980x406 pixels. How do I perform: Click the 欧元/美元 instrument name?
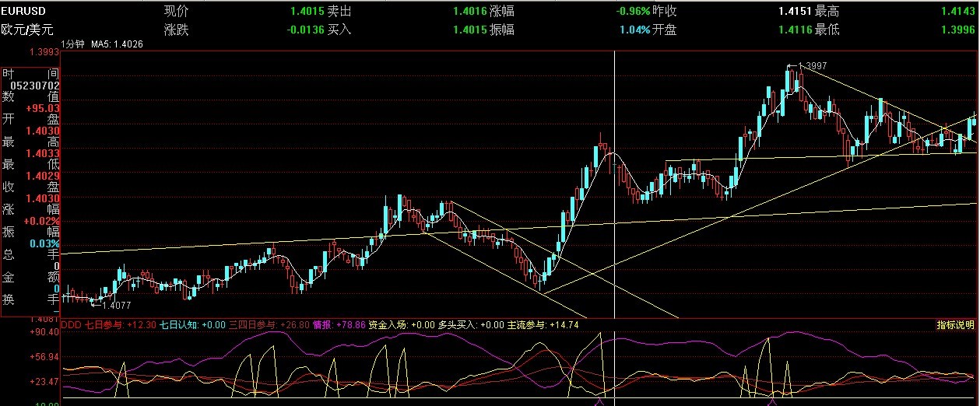coord(26,30)
